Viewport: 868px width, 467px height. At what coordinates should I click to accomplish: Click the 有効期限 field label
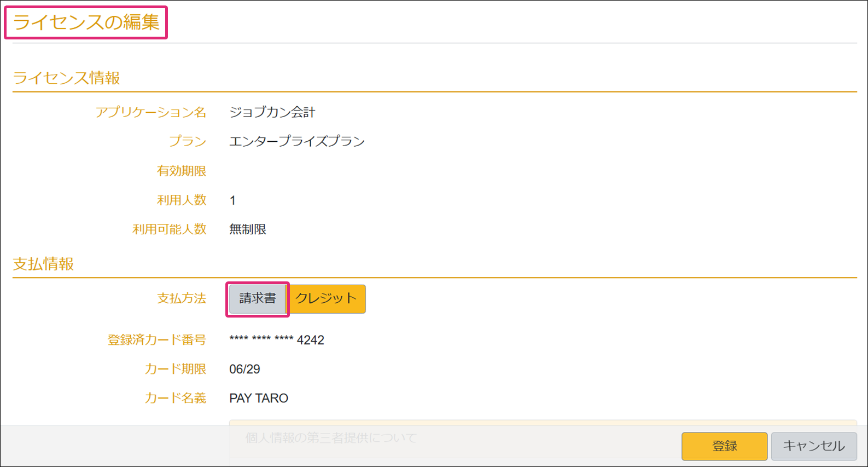[181, 171]
